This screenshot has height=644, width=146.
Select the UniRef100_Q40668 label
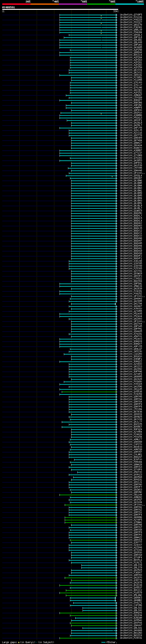(x=131, y=631)
